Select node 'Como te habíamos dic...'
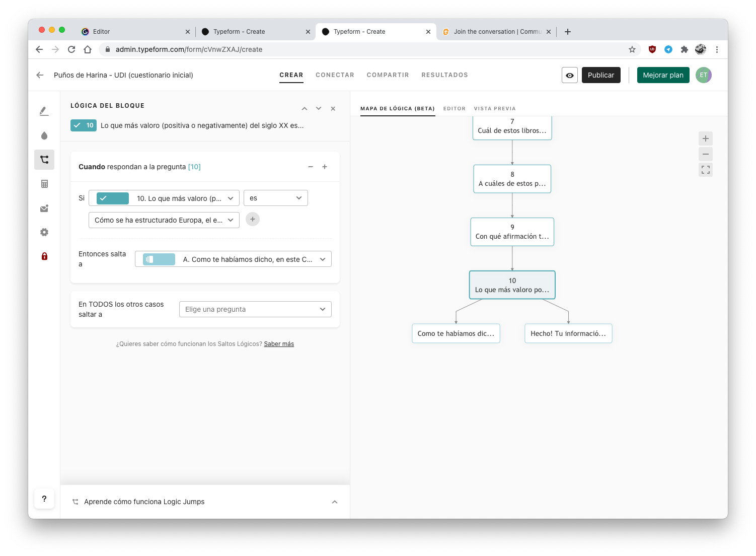 pyautogui.click(x=456, y=333)
